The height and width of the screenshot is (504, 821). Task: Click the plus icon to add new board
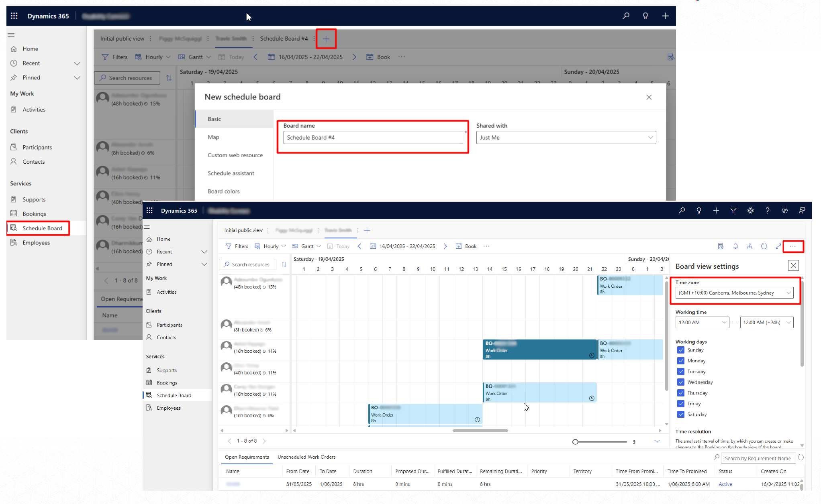pos(326,39)
